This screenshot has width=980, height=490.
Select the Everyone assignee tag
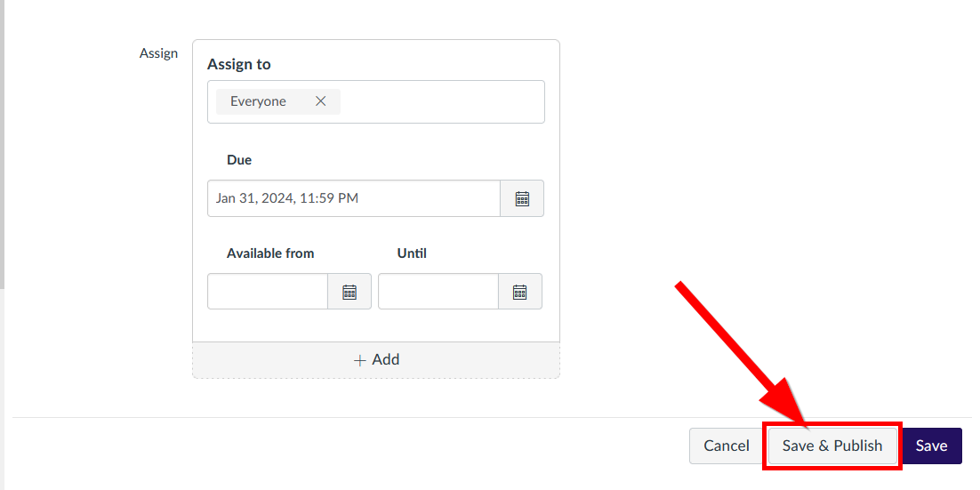click(258, 101)
